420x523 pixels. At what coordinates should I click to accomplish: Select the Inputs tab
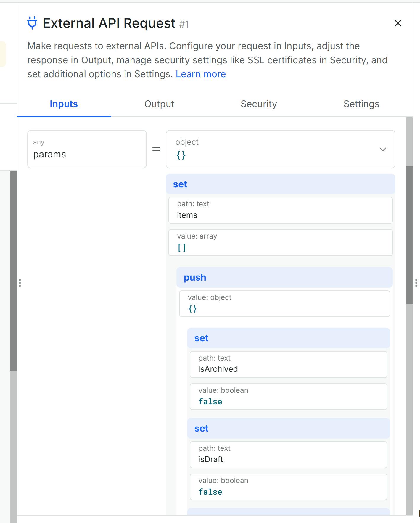coord(64,104)
